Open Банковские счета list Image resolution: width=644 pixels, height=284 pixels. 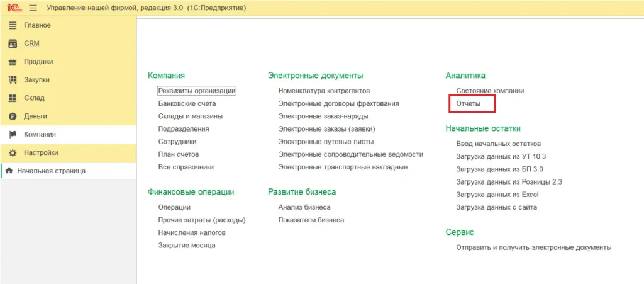pos(187,103)
